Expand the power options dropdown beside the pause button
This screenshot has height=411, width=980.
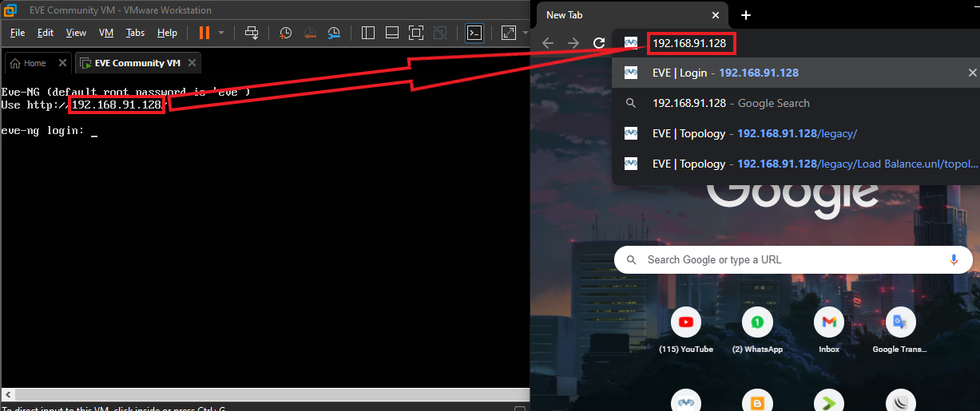click(221, 33)
